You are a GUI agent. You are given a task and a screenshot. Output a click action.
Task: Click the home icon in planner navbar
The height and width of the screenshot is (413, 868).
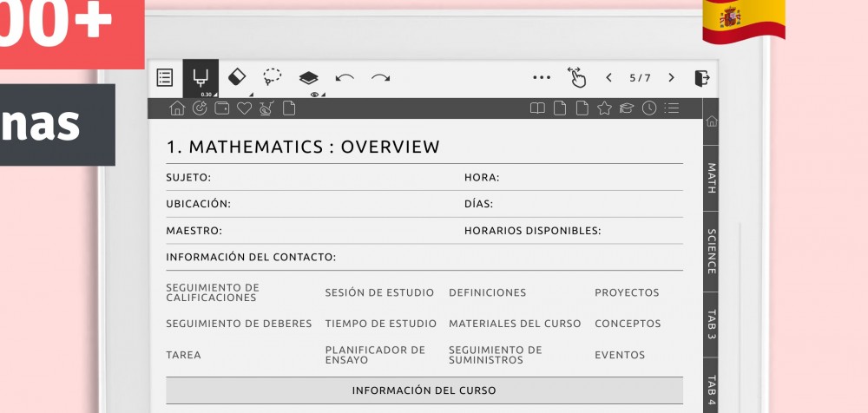(x=177, y=108)
